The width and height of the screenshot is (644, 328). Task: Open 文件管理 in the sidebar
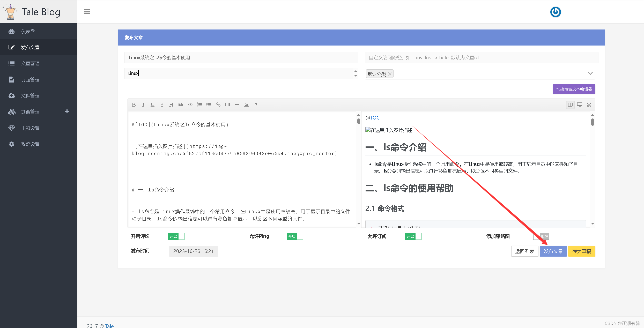[x=38, y=96]
